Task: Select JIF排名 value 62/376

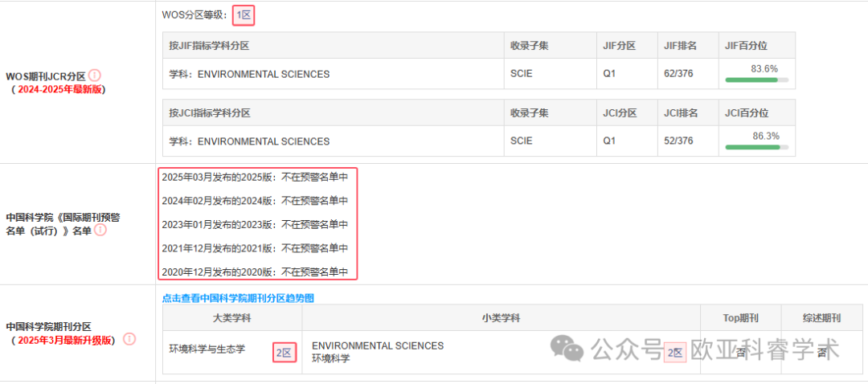Action: click(678, 74)
